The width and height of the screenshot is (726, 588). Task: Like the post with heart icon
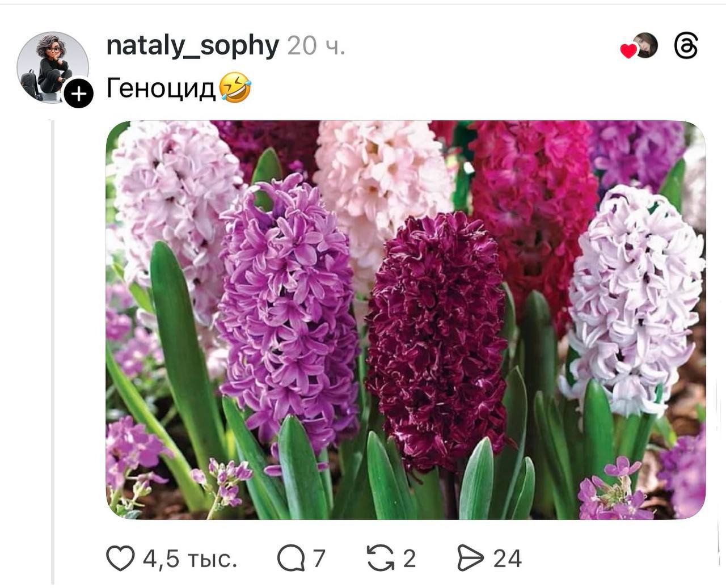120,559
